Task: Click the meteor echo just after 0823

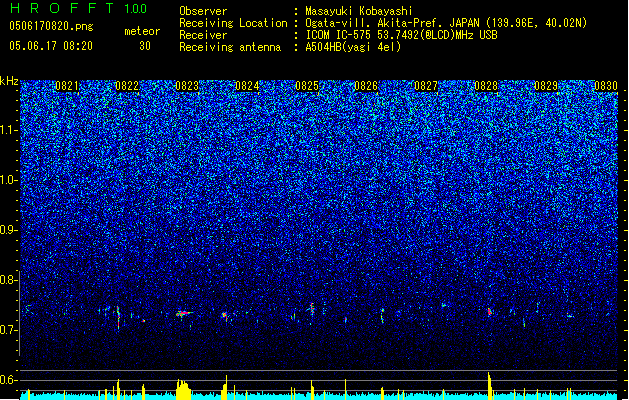Action: [184, 313]
